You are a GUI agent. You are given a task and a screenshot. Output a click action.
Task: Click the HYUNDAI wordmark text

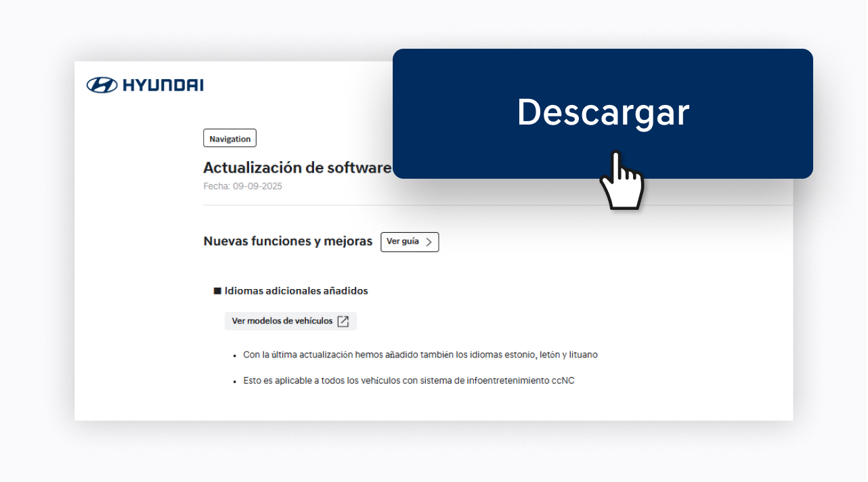[x=162, y=85]
